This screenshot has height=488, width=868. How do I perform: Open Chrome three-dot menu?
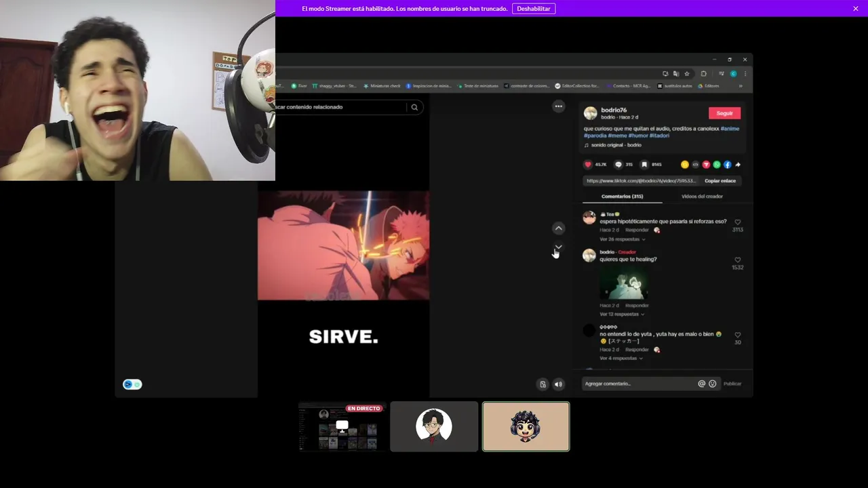tap(745, 74)
